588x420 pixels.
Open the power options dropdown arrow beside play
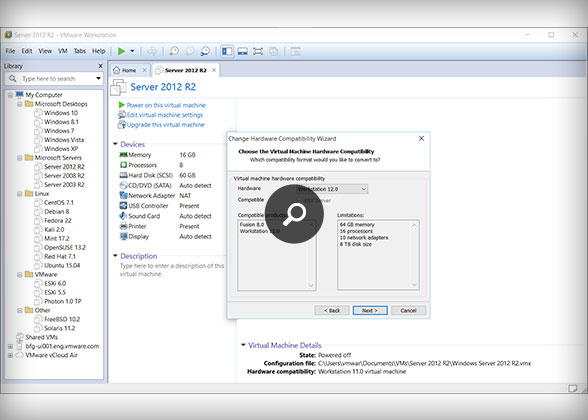click(x=132, y=51)
